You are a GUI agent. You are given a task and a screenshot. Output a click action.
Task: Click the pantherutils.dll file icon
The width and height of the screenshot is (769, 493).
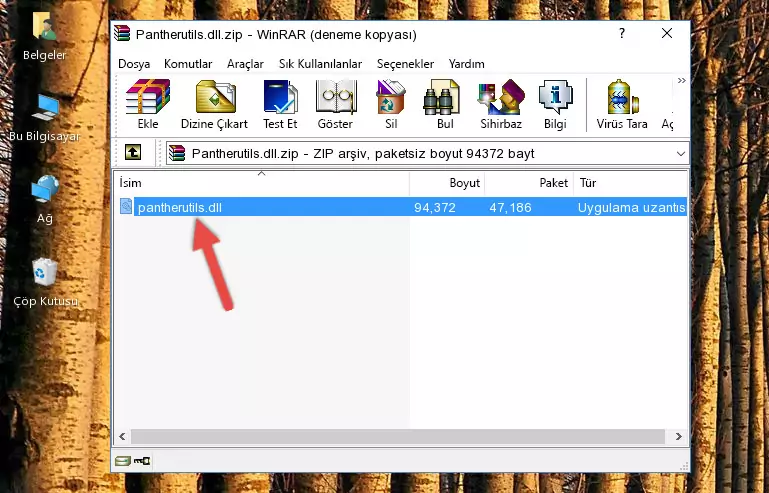(126, 207)
